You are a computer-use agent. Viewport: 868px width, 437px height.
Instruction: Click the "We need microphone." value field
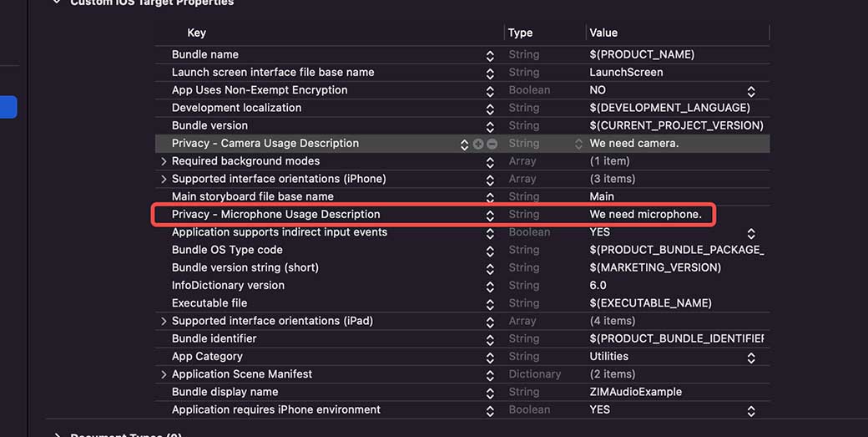pyautogui.click(x=645, y=215)
